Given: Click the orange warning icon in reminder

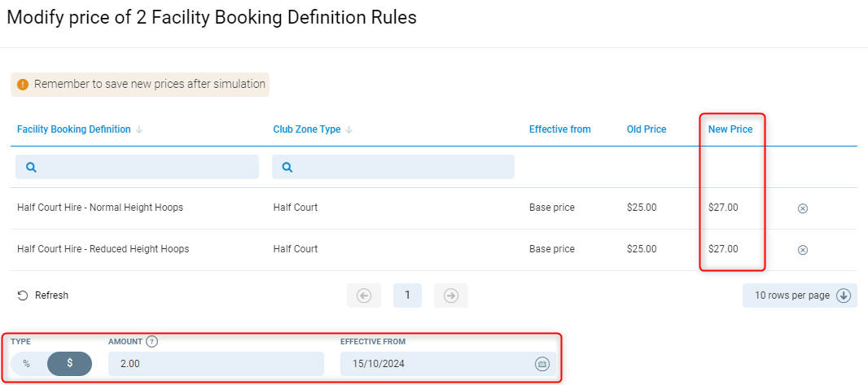Looking at the screenshot, I should tap(23, 85).
